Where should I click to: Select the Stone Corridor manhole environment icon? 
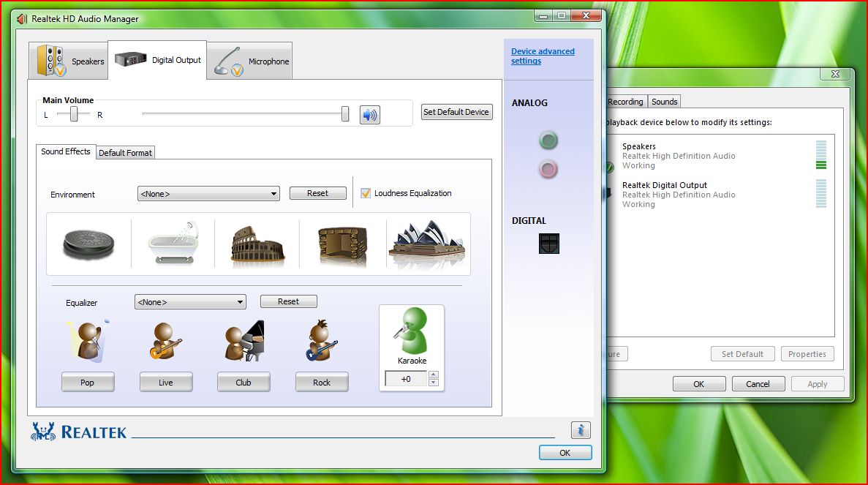pyautogui.click(x=88, y=244)
